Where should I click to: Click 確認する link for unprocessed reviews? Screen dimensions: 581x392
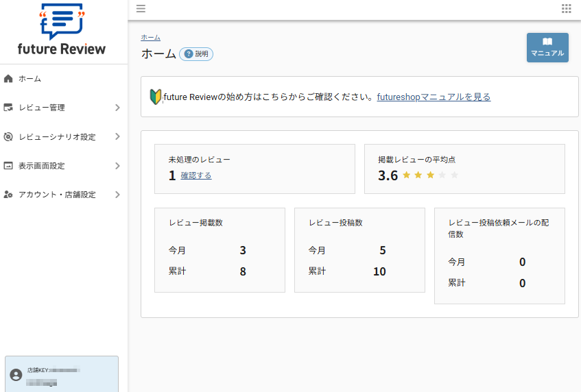point(196,175)
